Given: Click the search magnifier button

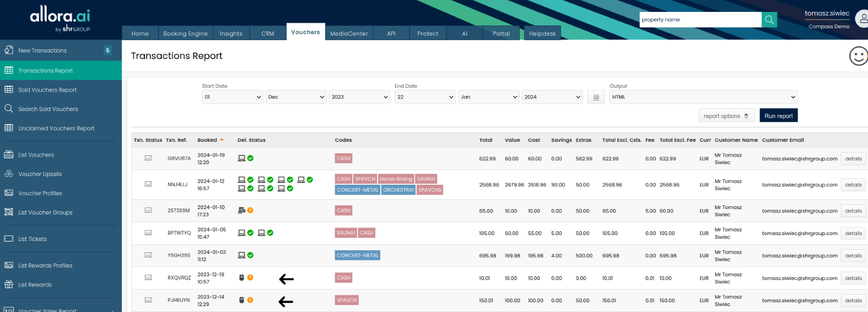Looking at the screenshot, I should (769, 19).
